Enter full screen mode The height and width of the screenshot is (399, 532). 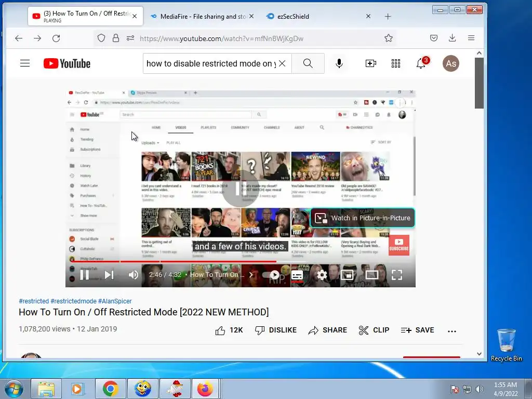click(396, 274)
